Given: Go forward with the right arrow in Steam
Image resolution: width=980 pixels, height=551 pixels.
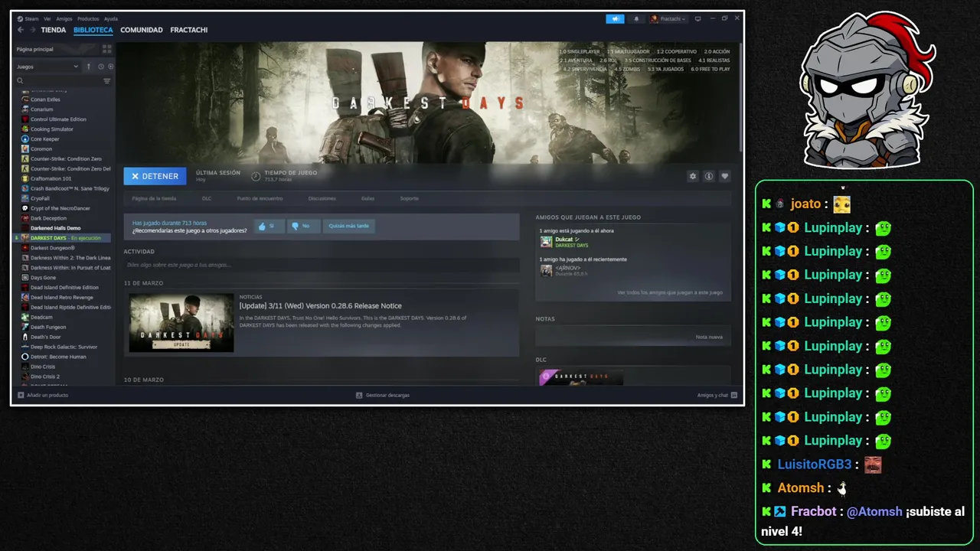Looking at the screenshot, I should point(32,30).
